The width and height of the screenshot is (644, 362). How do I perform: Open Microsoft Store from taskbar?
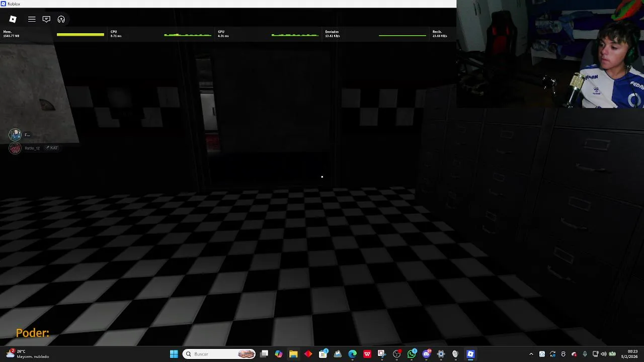[x=323, y=354]
